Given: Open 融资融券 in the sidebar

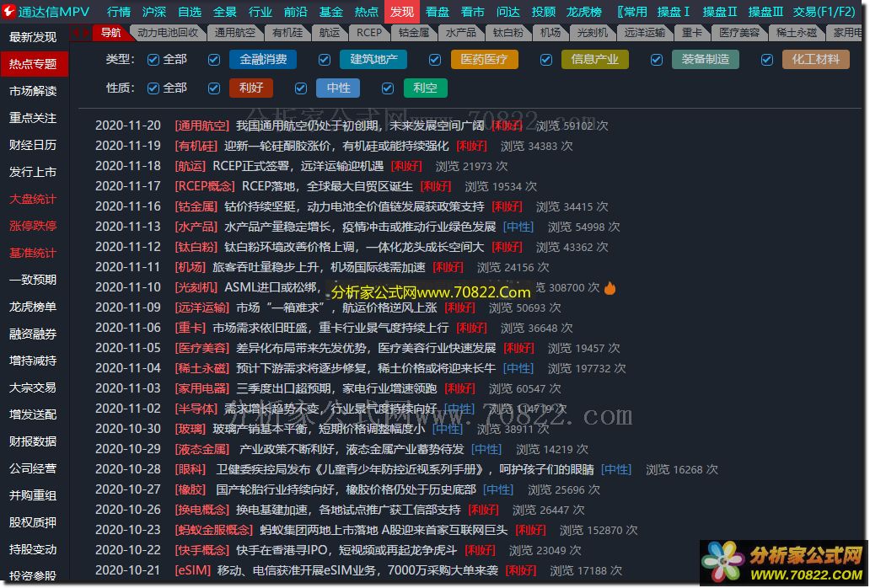Looking at the screenshot, I should [x=33, y=334].
